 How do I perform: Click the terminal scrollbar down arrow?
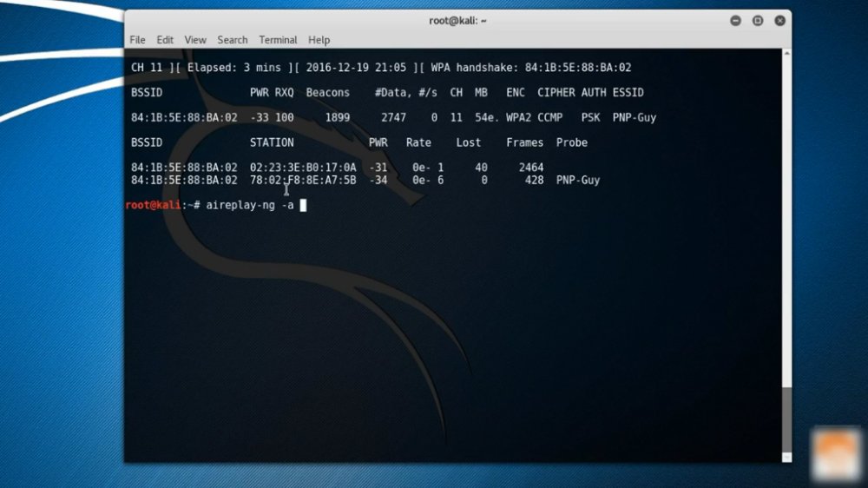click(x=786, y=458)
